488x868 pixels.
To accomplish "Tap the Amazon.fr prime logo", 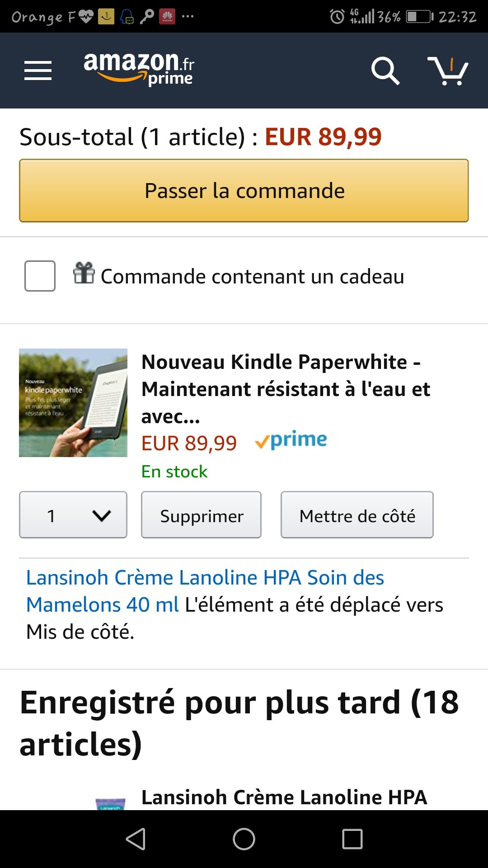I will (x=139, y=69).
